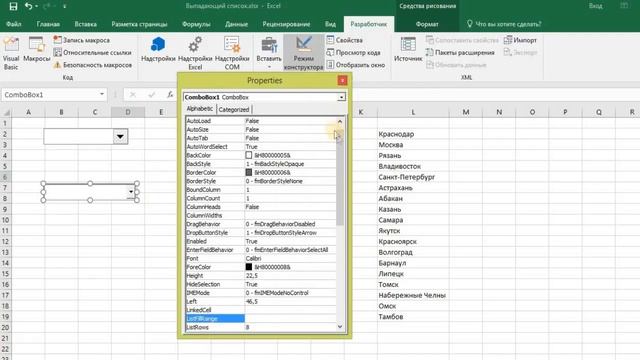The image size is (640, 360).
Task: Click View Code (Просмотр кода)
Action: (353, 52)
